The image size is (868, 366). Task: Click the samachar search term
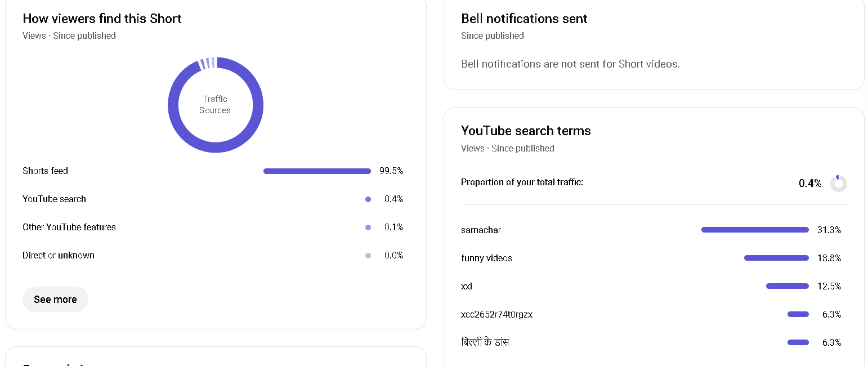[x=481, y=230]
